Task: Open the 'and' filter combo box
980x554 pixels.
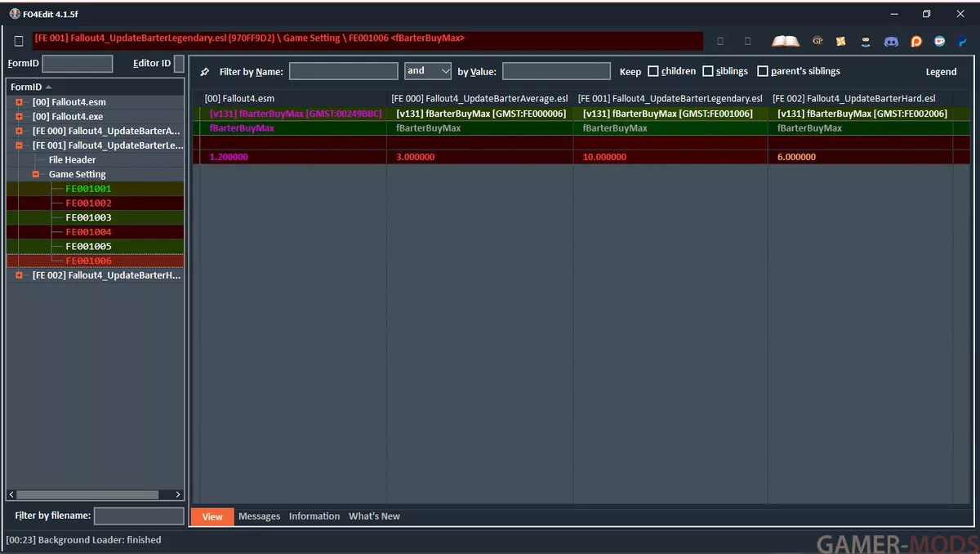Action: [428, 71]
